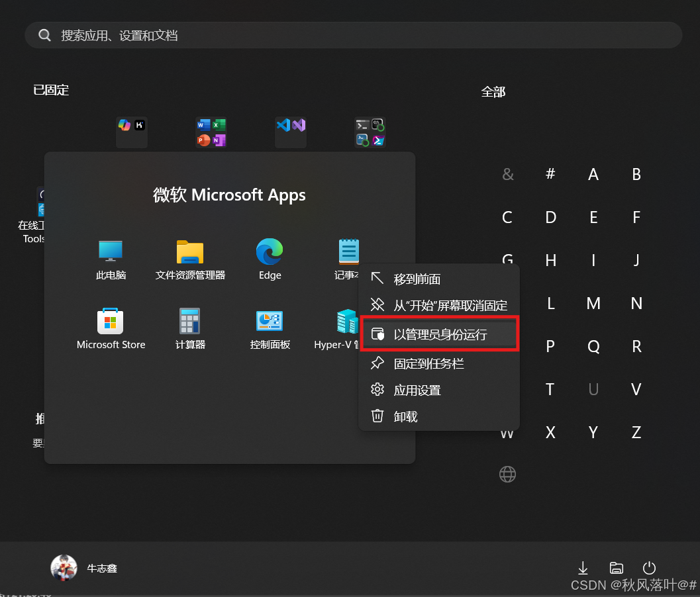Image resolution: width=700 pixels, height=597 pixels.
Task: Open the Copilot apps pinned folder
Action: (x=132, y=132)
